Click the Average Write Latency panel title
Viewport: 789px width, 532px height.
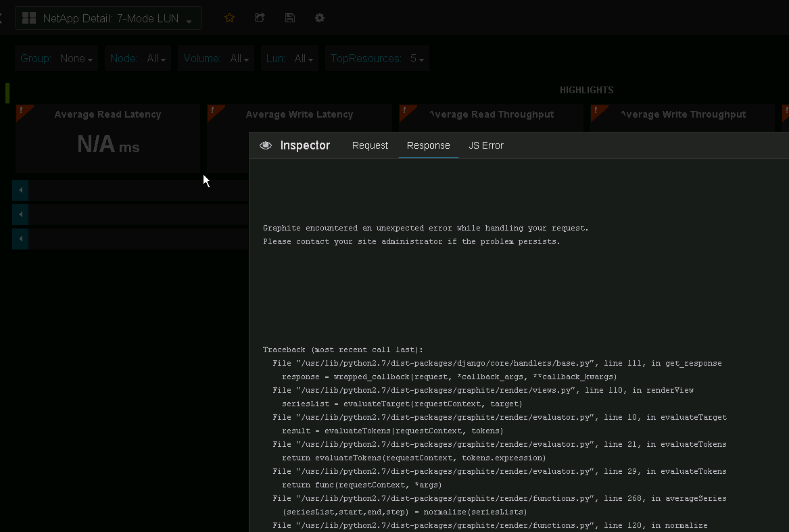(299, 115)
